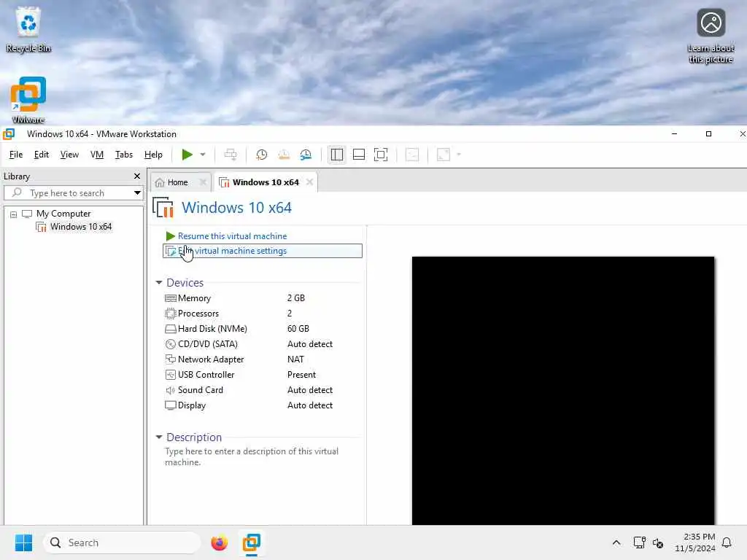Screen dimensions: 747x560
Task: Click the suspended VM black screen thumbnail
Action: 563,391
